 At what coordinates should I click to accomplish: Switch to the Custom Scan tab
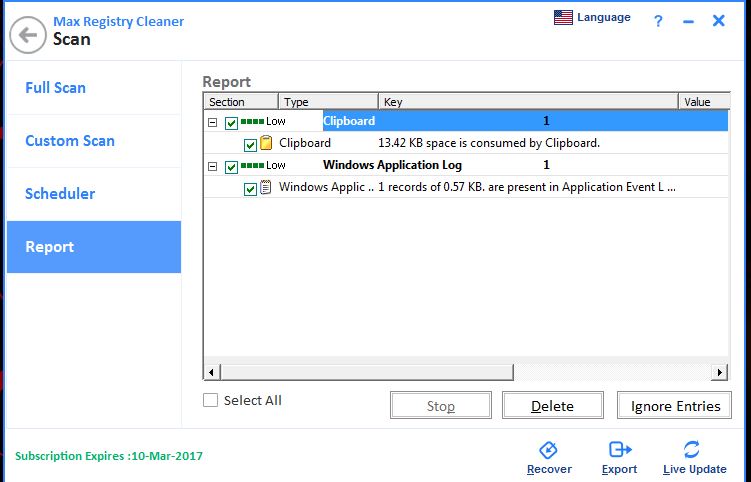click(x=94, y=141)
